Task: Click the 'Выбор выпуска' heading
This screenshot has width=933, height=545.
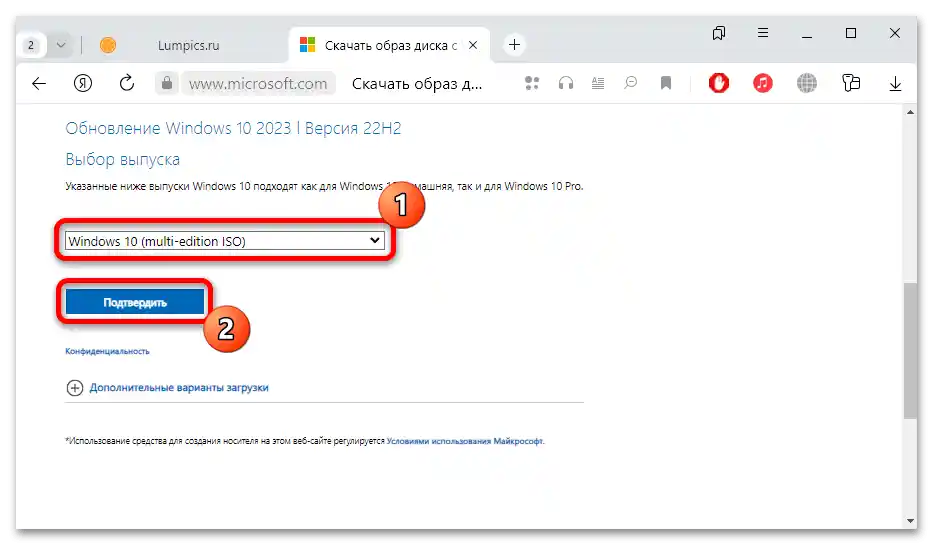Action: coord(123,159)
